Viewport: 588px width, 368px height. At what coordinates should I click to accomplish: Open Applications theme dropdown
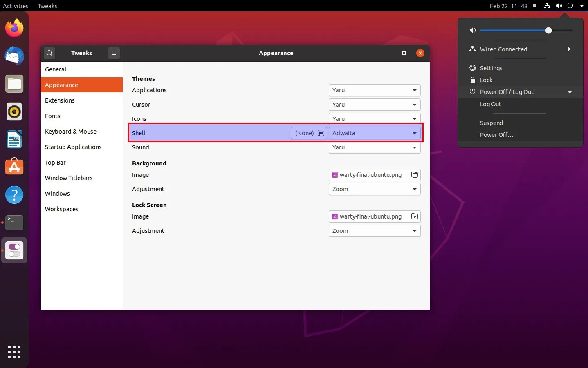(375, 90)
